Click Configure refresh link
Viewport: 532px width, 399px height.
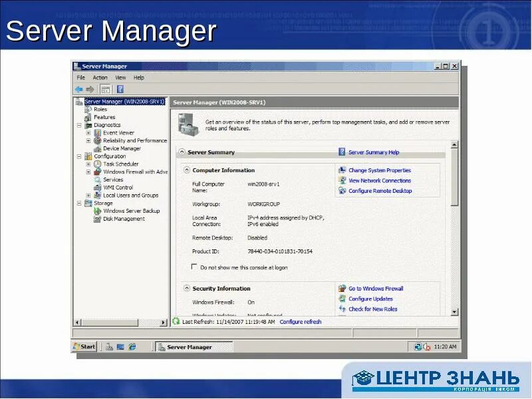coord(301,322)
